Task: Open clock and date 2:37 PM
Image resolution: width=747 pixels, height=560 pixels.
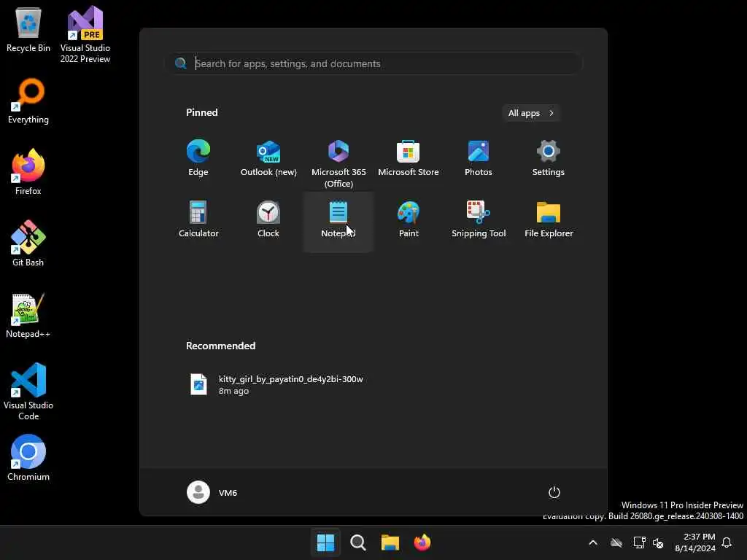Action: pos(695,542)
